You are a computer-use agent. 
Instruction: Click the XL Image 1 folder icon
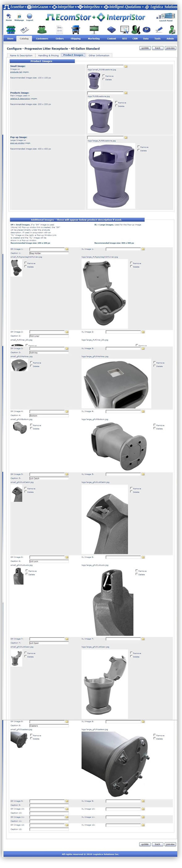[x=143, y=249]
